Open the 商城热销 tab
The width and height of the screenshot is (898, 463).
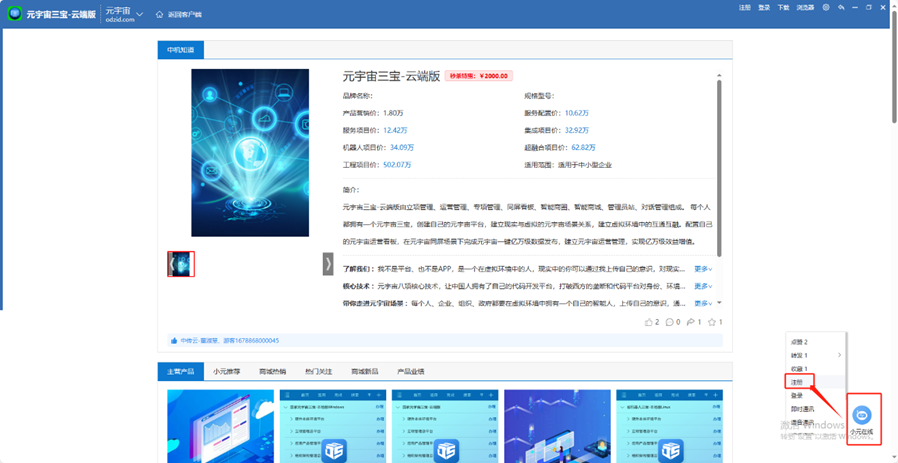273,371
